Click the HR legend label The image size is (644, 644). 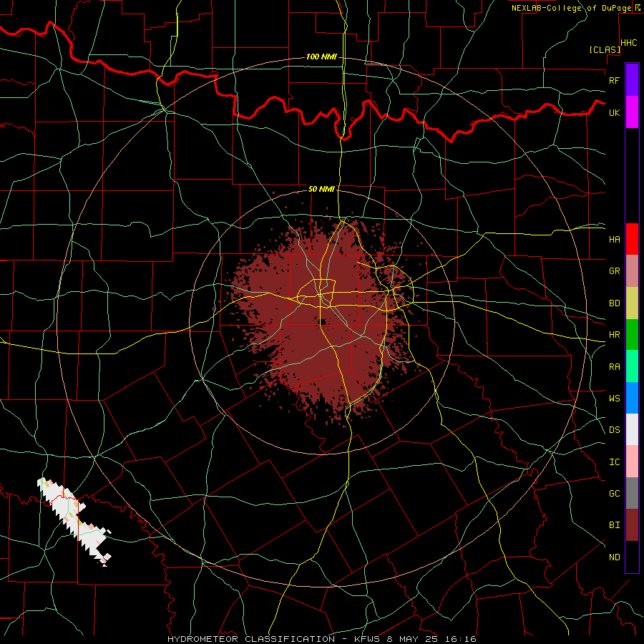click(614, 335)
